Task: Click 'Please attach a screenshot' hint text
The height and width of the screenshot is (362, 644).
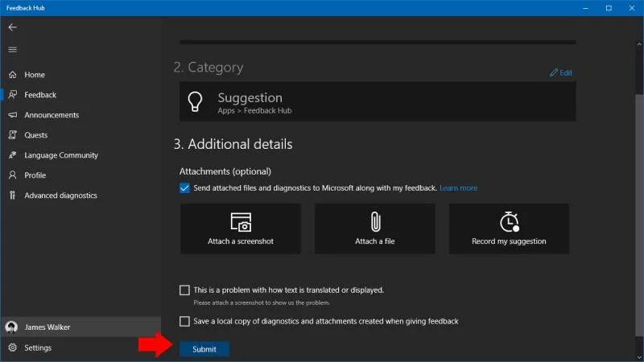Action: 262,303
